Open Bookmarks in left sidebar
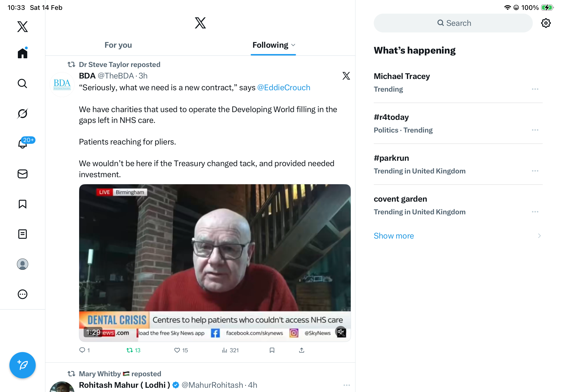 coord(23,204)
